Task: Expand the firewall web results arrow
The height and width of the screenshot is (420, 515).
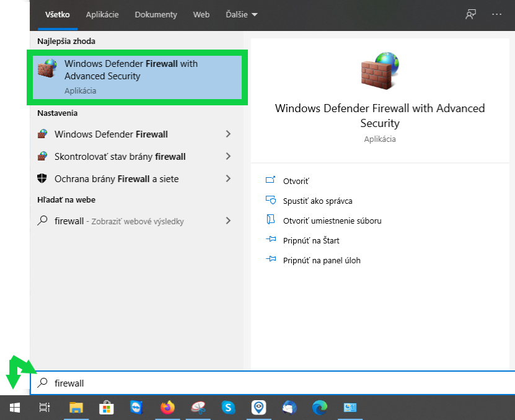Action: [229, 221]
